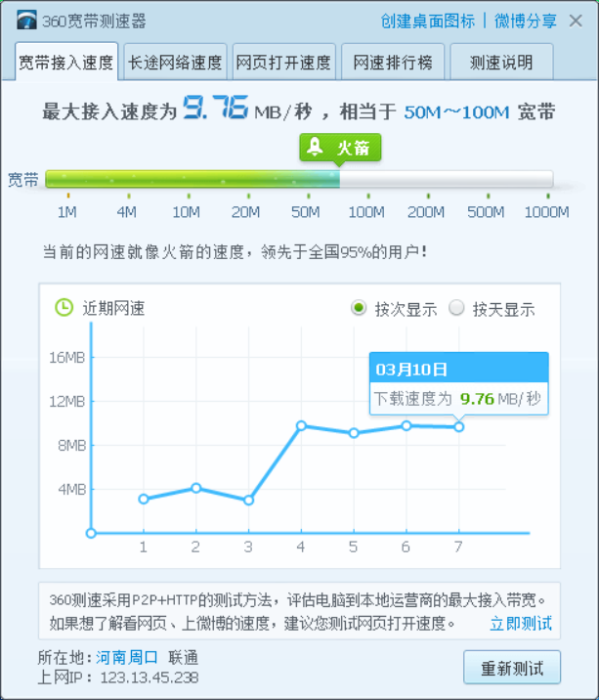Click the 200M scale label
Screen dimensions: 599x700
tap(426, 211)
